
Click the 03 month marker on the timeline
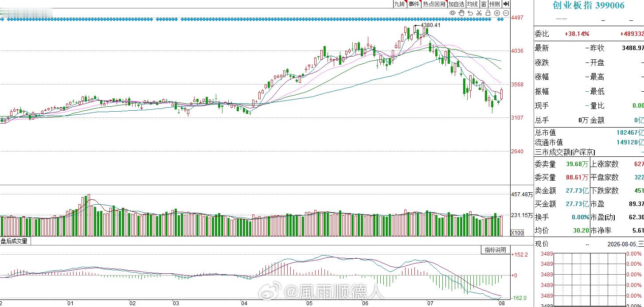(x=176, y=303)
